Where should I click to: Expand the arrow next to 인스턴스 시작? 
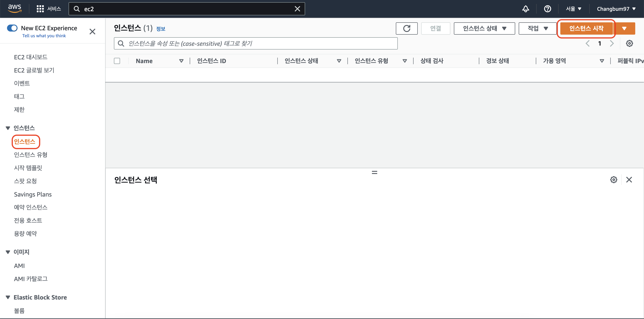tap(624, 28)
